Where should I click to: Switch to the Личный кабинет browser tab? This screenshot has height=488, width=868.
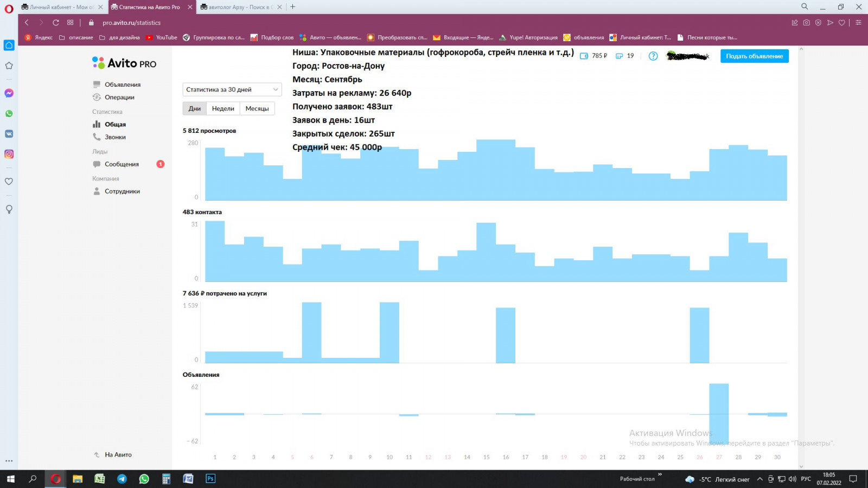point(62,7)
